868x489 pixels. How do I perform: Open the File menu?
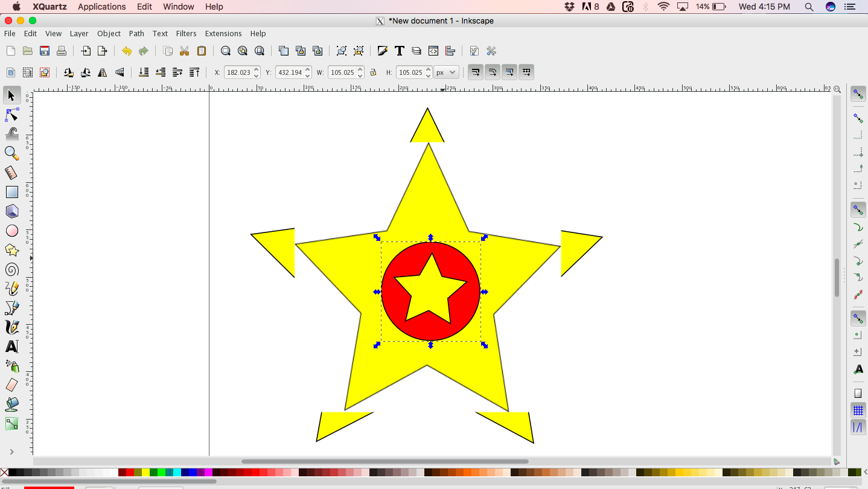(10, 34)
